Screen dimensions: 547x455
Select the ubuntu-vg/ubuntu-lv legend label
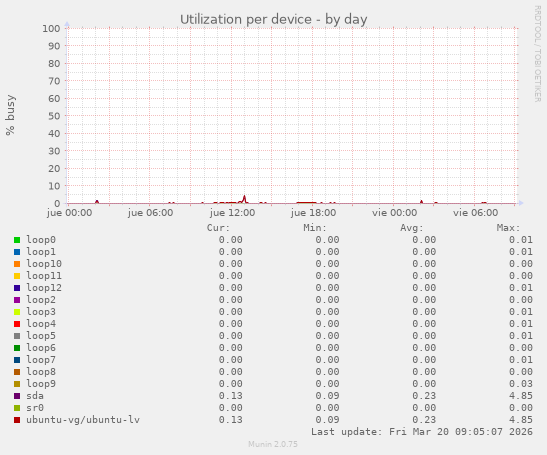83,420
